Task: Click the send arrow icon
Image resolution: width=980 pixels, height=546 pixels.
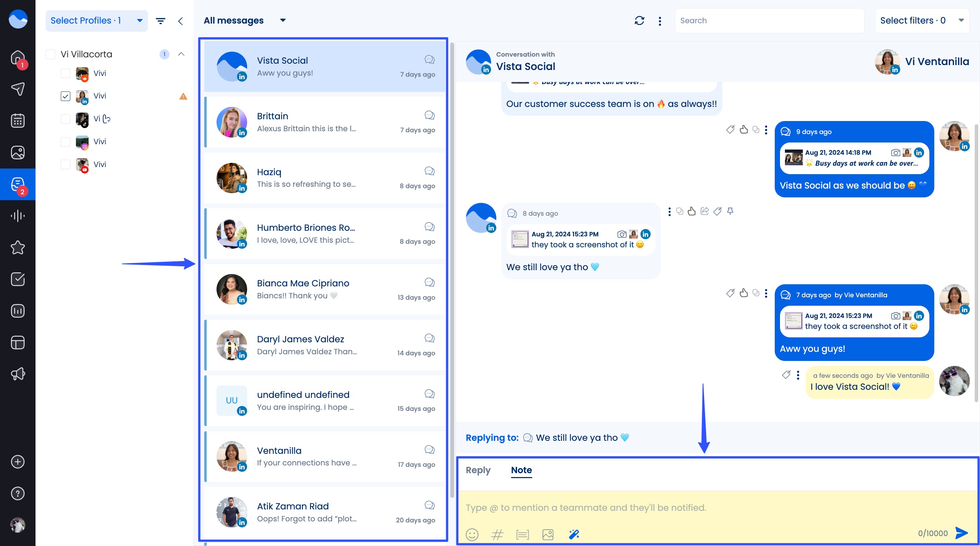Action: (x=961, y=533)
